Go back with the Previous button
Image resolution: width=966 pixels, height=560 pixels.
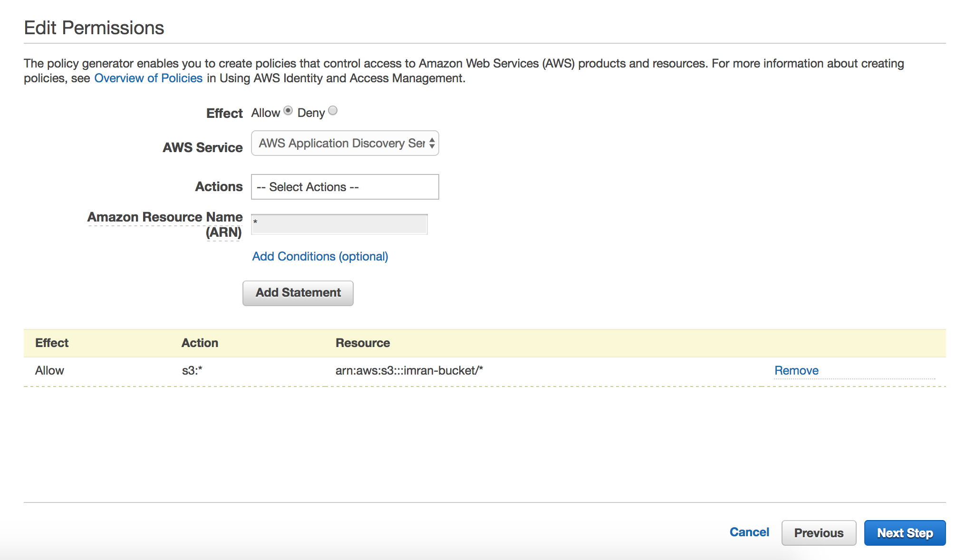(x=819, y=533)
